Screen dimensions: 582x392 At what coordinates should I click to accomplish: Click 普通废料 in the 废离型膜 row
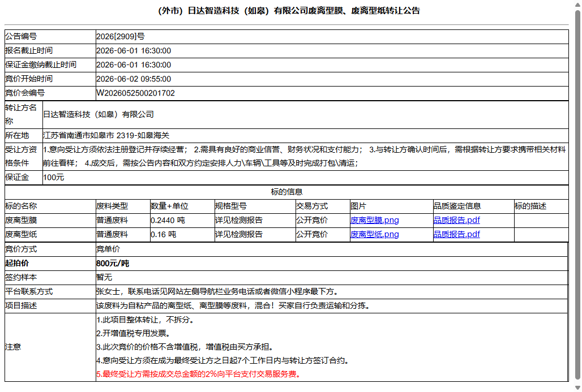tap(112, 220)
